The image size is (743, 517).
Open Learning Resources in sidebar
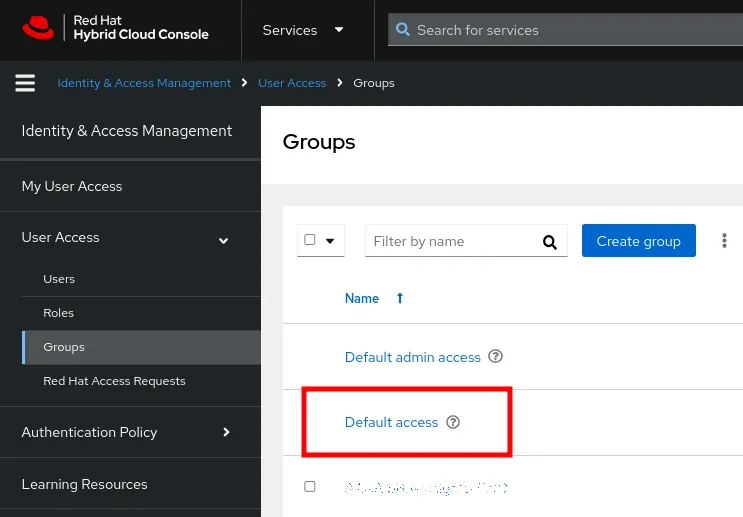pyautogui.click(x=130, y=484)
